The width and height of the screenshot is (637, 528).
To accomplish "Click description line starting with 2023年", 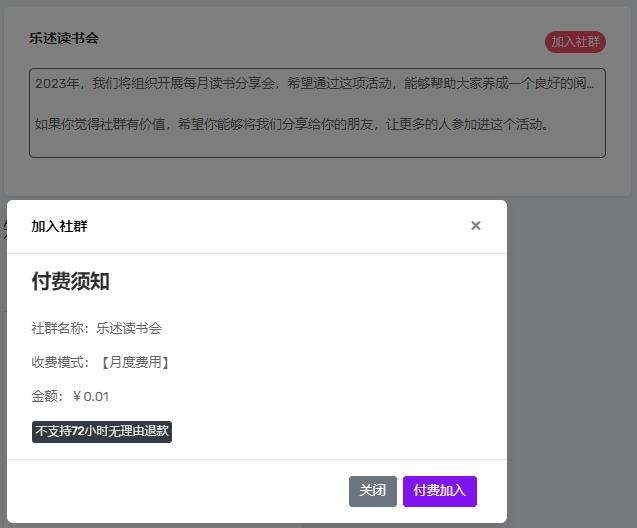I will [x=314, y=83].
